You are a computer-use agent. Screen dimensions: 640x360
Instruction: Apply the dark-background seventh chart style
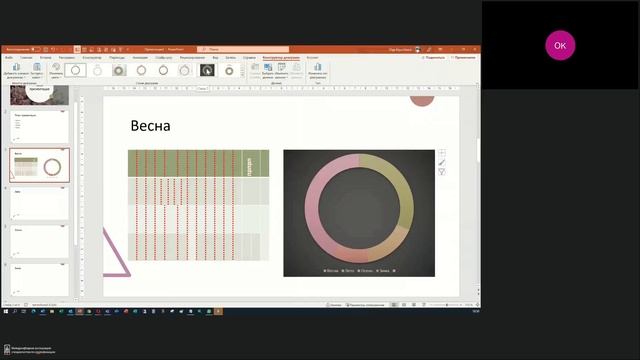(x=207, y=71)
